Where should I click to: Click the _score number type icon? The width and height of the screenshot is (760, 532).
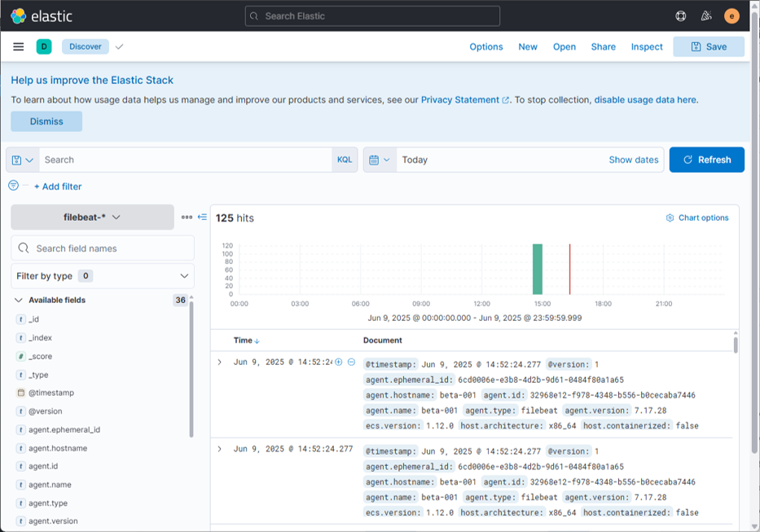[20, 356]
